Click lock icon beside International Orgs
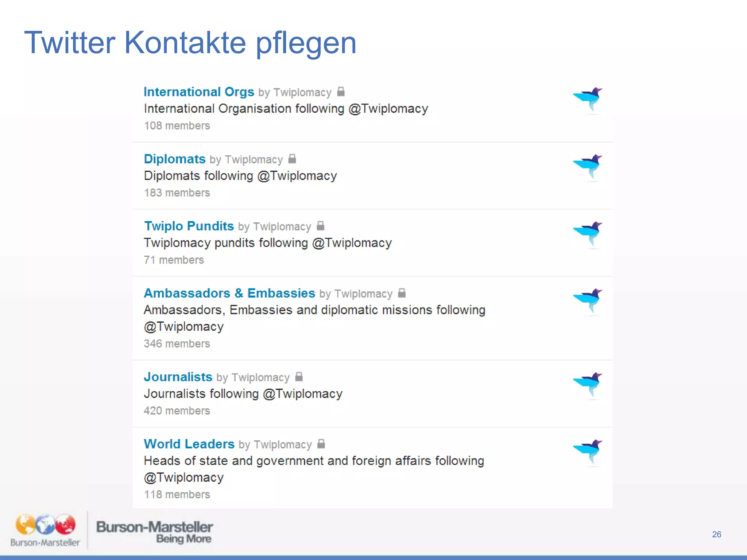747x560 pixels. [341, 91]
